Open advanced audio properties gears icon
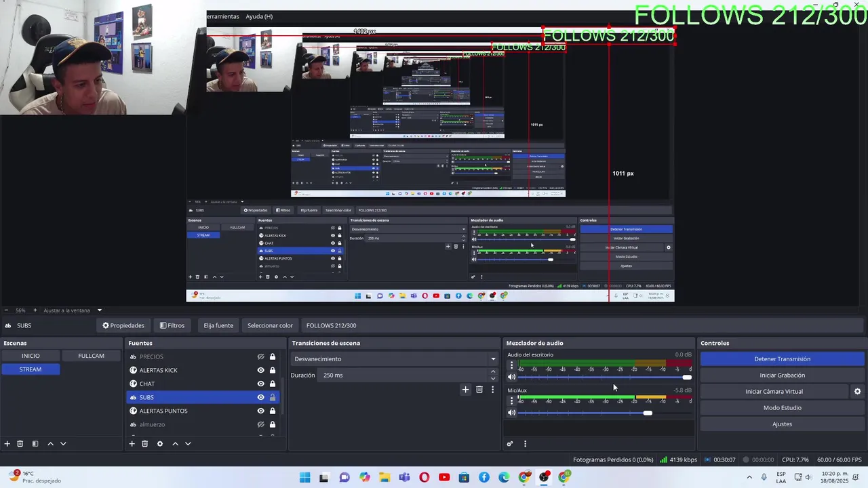 (510, 444)
